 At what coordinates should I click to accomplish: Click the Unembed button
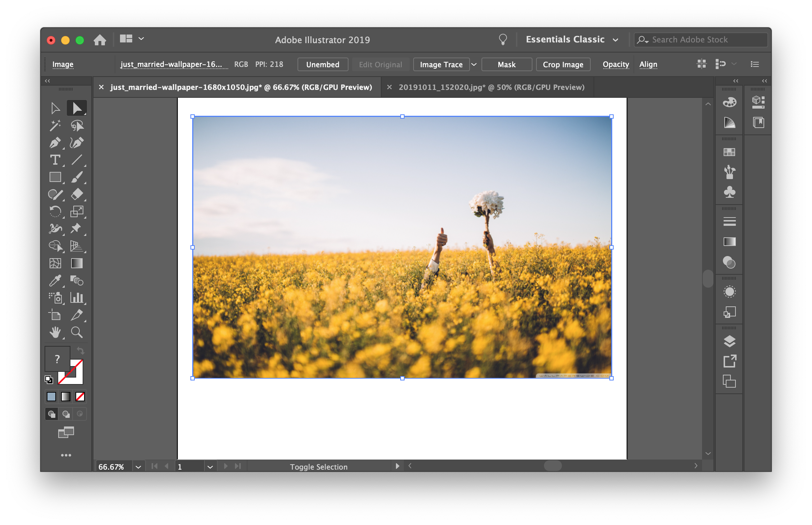(x=323, y=64)
